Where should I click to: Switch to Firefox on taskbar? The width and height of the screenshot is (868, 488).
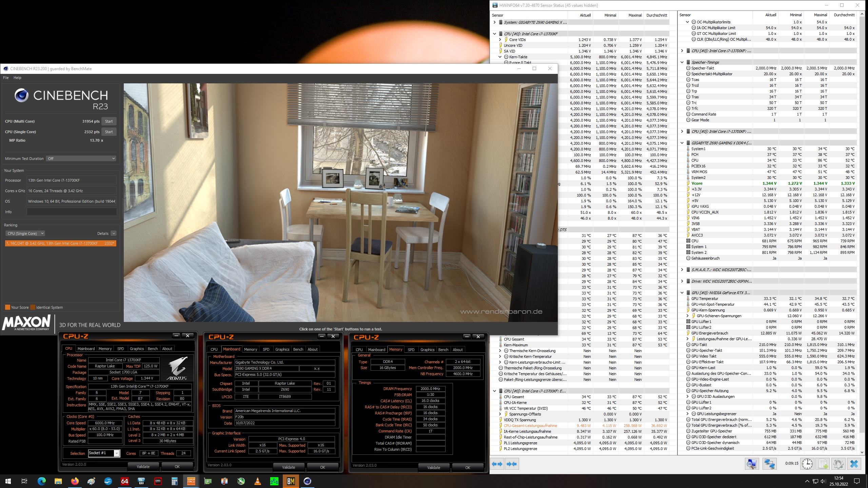tap(75, 481)
